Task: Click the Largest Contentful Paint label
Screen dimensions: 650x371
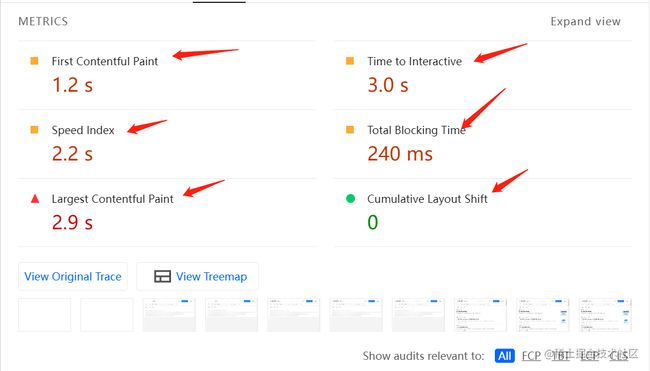Action: click(x=112, y=199)
